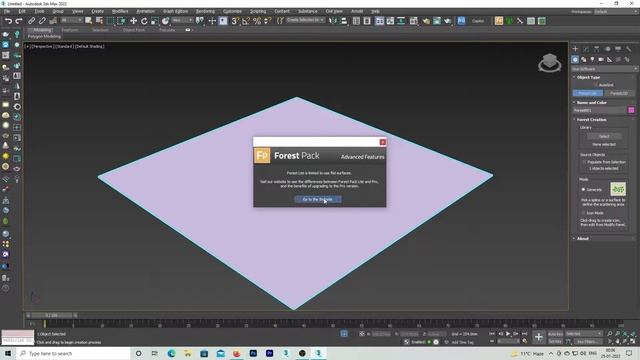Viewport: 640px width, 360px height.
Task: Click the magenta object color swatch
Action: [x=631, y=110]
